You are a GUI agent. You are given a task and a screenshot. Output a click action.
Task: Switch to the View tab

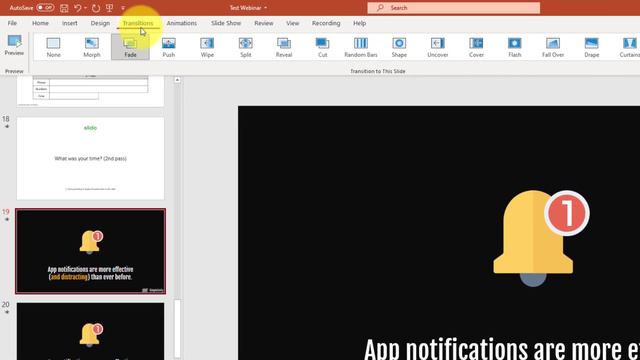[292, 23]
